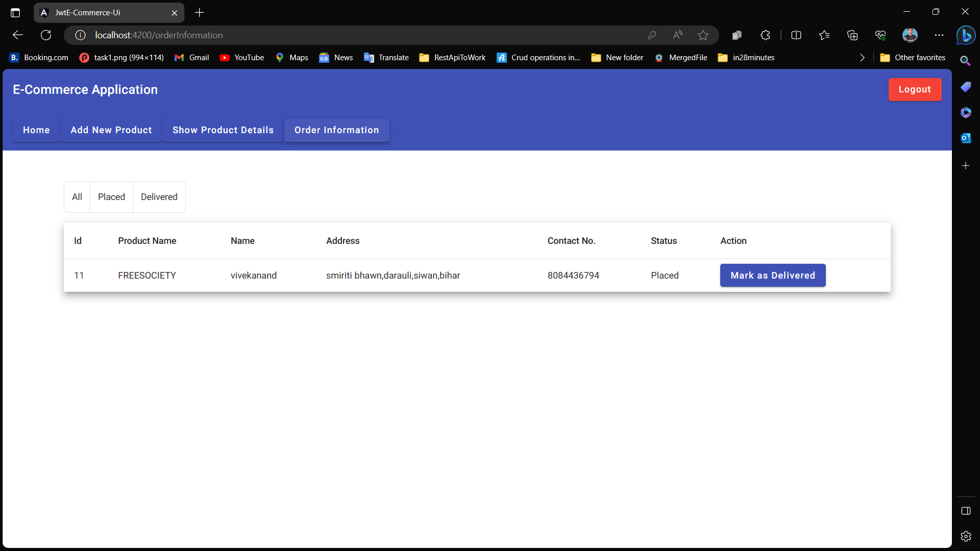Expand more favorites with the chevron arrow
The image size is (980, 551).
(x=862, y=57)
